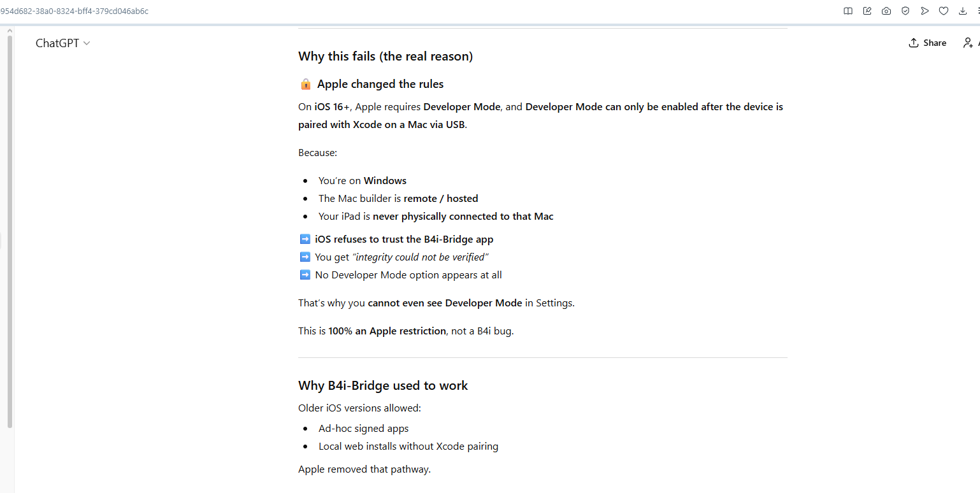Click the Why this fails heading

(386, 56)
